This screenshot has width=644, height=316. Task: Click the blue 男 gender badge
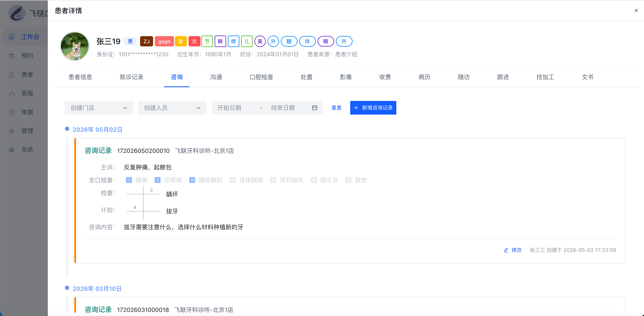[130, 41]
